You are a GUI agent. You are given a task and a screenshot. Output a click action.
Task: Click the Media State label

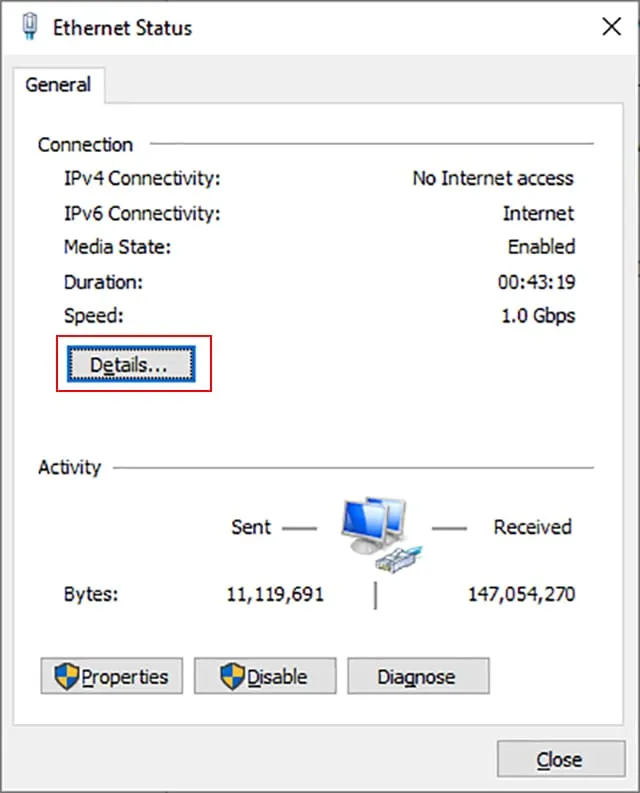click(117, 247)
